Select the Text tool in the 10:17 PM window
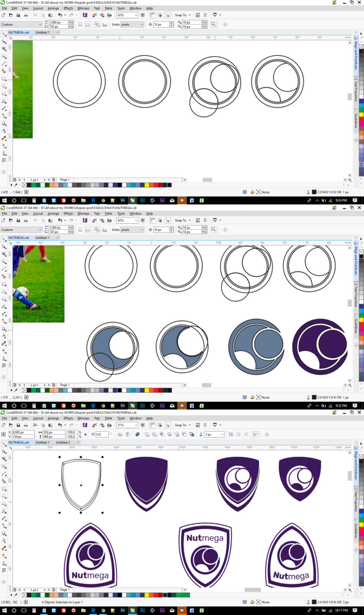 pyautogui.click(x=4, y=511)
